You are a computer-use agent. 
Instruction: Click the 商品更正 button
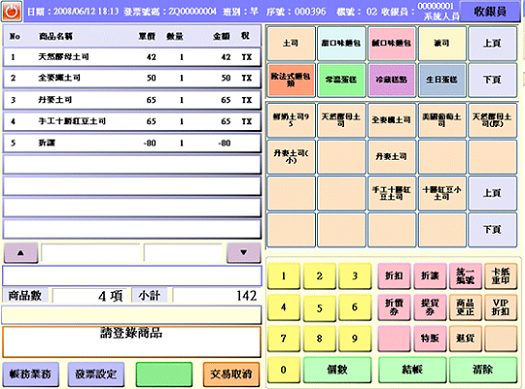click(x=465, y=307)
